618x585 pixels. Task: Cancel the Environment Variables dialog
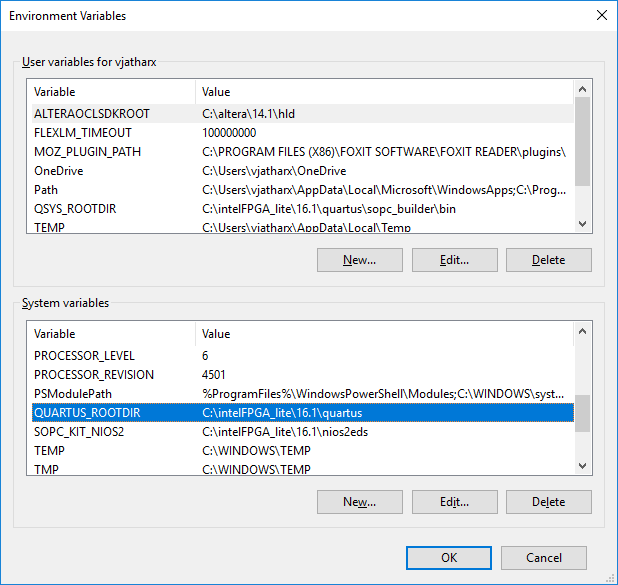click(x=543, y=558)
